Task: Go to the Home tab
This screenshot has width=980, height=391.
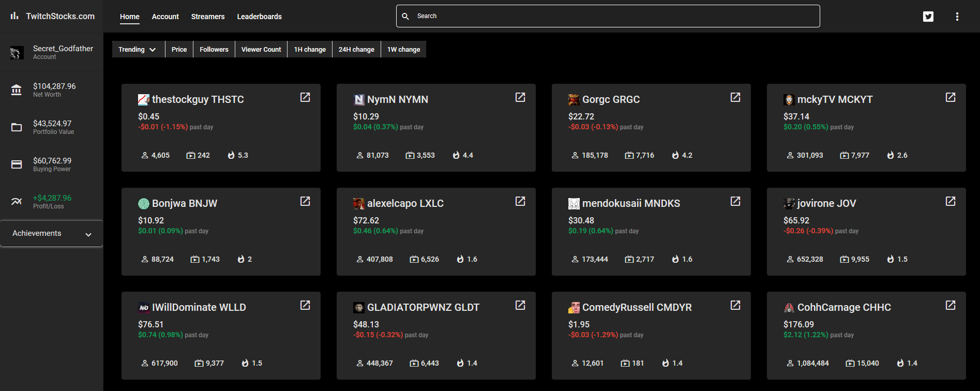Action: tap(130, 17)
